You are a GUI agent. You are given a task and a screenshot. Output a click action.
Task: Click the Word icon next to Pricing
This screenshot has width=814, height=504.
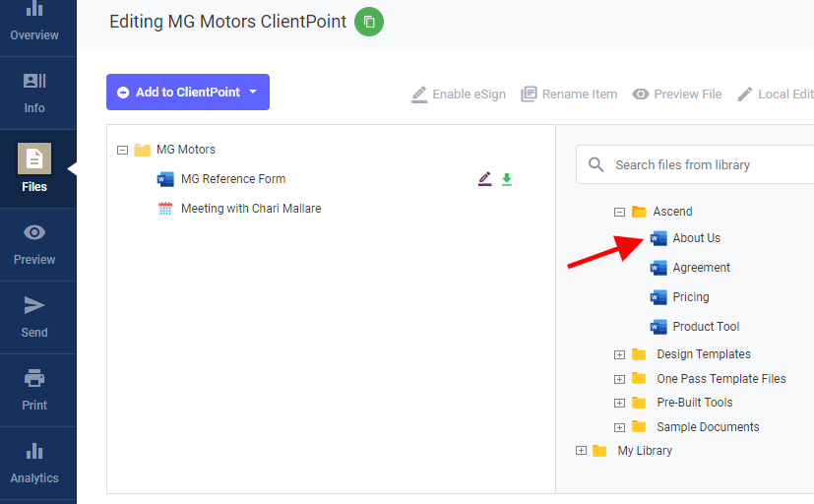click(658, 297)
